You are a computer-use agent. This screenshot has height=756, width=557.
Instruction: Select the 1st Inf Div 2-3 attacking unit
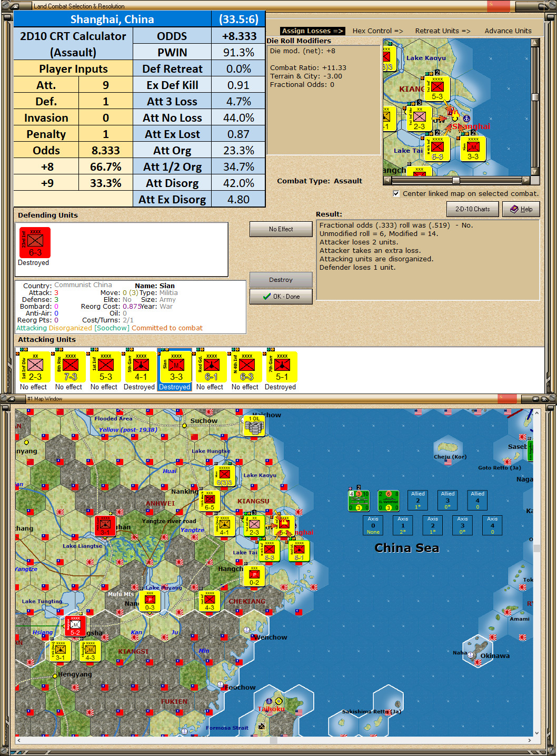(35, 367)
